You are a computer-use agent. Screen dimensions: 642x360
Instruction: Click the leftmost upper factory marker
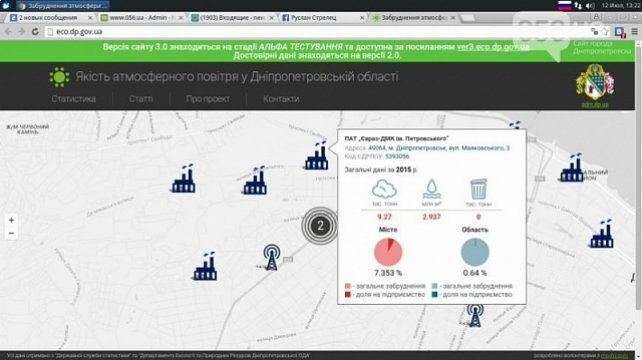[184, 179]
